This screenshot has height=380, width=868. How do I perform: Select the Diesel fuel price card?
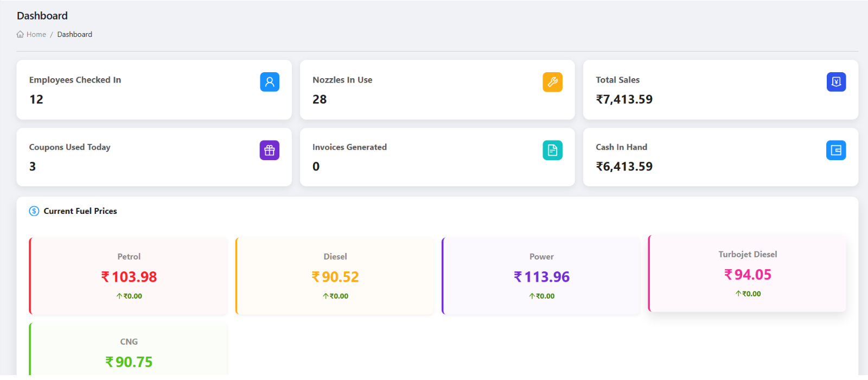point(335,276)
